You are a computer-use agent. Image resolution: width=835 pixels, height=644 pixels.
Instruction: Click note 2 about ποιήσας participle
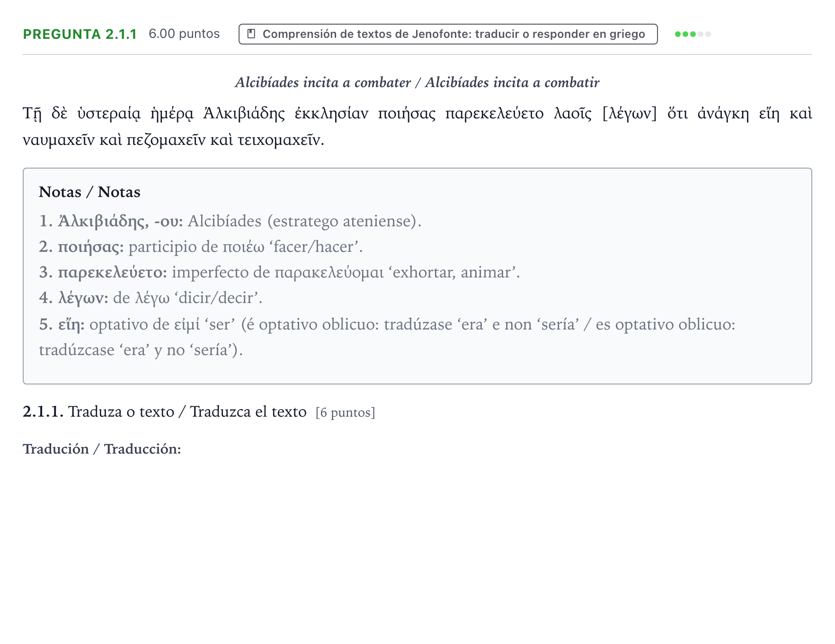pyautogui.click(x=201, y=247)
